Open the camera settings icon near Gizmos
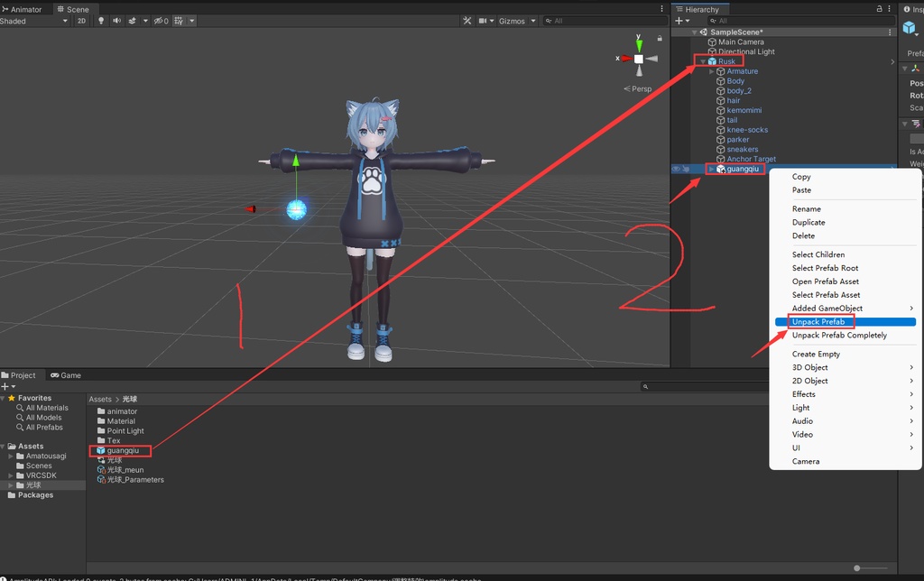924x581 pixels. click(484, 20)
